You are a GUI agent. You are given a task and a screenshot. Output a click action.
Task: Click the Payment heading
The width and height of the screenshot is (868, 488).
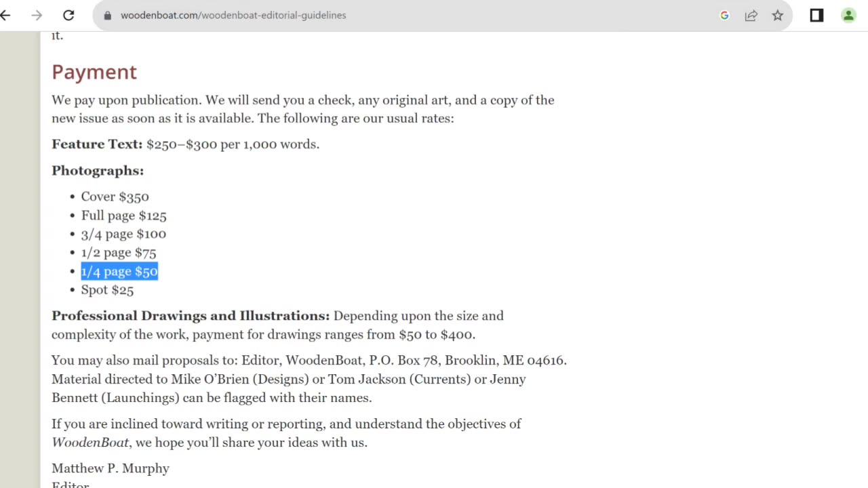point(94,72)
